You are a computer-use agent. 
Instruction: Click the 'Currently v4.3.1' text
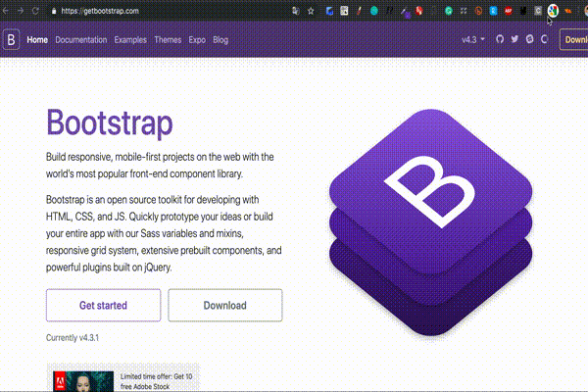point(73,337)
